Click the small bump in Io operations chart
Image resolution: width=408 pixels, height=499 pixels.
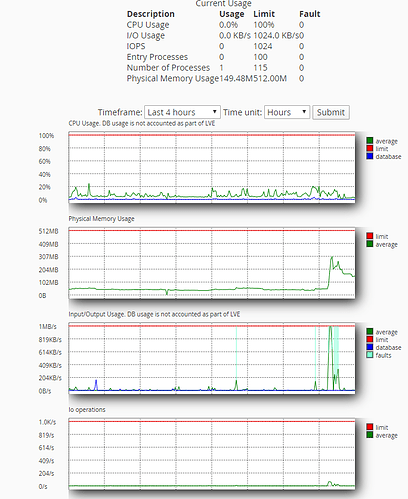coord(330,483)
